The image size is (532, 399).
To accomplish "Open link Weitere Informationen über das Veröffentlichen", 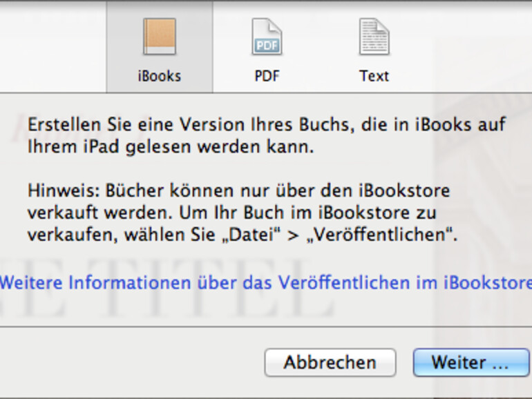I will [266, 282].
